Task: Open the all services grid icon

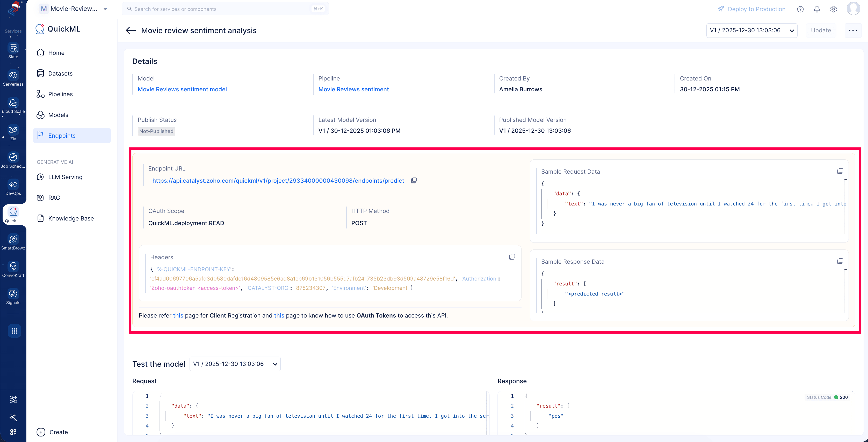Action: click(x=14, y=331)
